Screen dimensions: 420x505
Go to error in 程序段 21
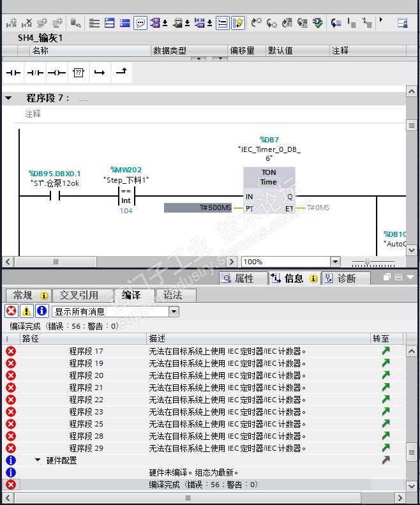(386, 387)
